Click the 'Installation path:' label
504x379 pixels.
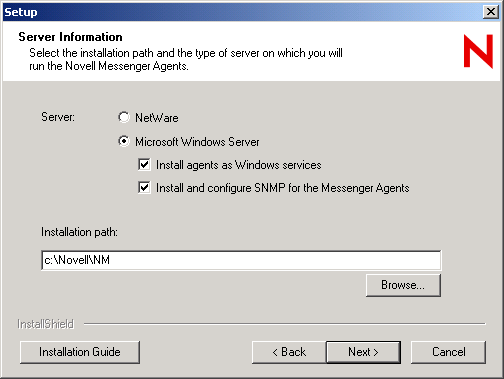(79, 232)
